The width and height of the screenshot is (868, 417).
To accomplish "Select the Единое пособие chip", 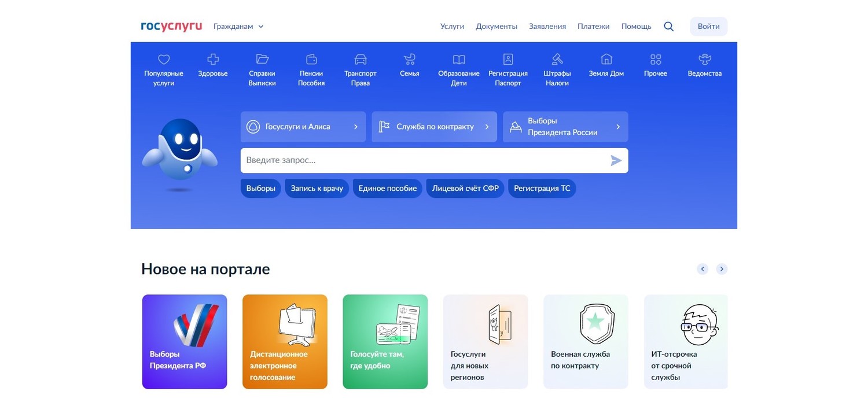I will [x=388, y=188].
